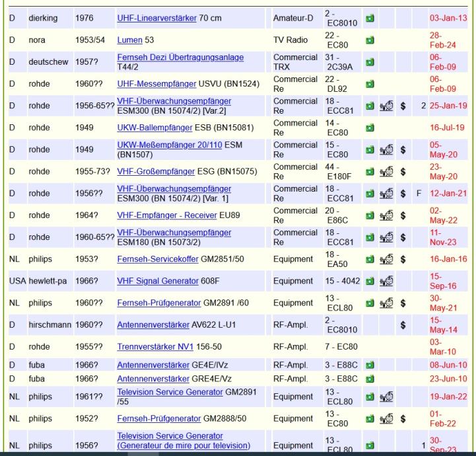Click the camera icon for UHF-Linearverstärker 70 cm

coord(370,18)
